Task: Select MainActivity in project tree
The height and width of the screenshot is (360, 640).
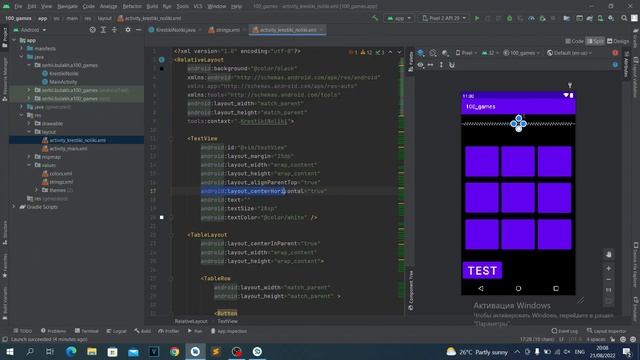Action: [x=60, y=82]
